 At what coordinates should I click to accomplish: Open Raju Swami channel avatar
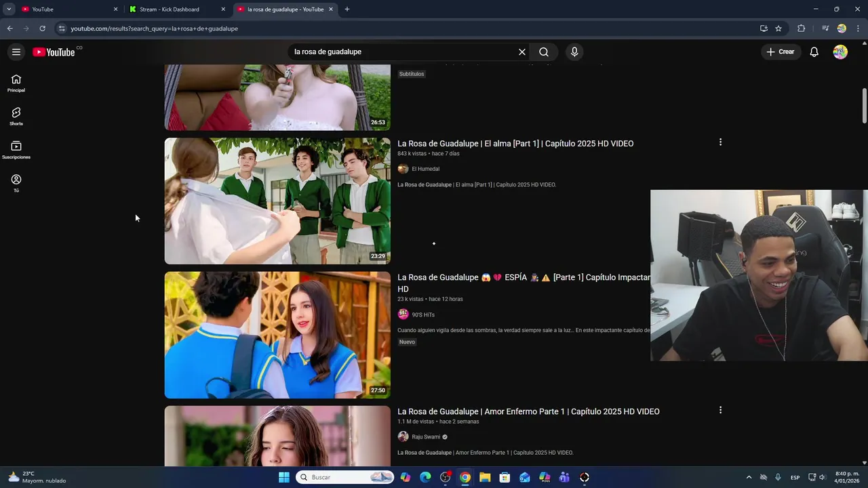click(x=403, y=436)
